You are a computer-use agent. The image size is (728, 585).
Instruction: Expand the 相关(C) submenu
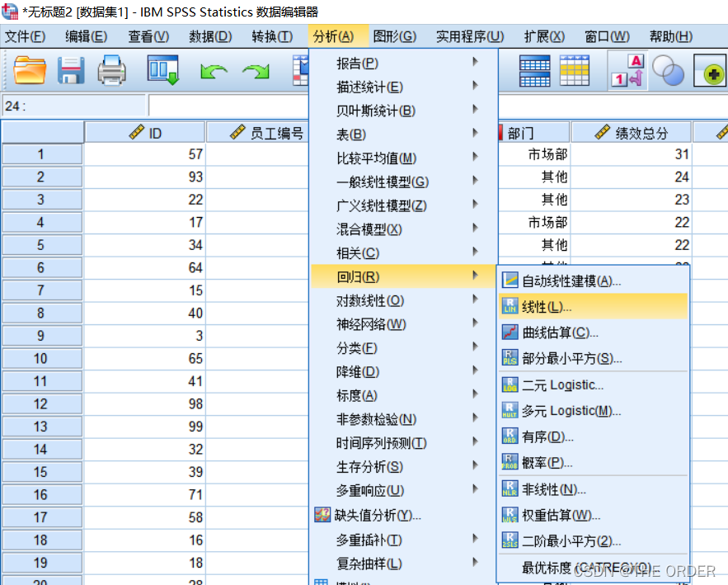404,252
